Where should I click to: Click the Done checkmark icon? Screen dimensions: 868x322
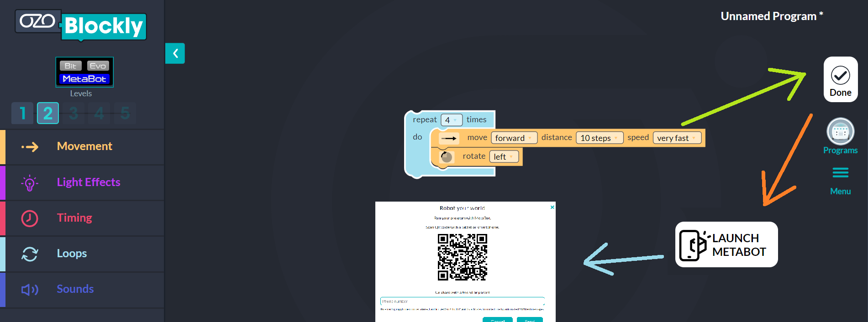(840, 75)
